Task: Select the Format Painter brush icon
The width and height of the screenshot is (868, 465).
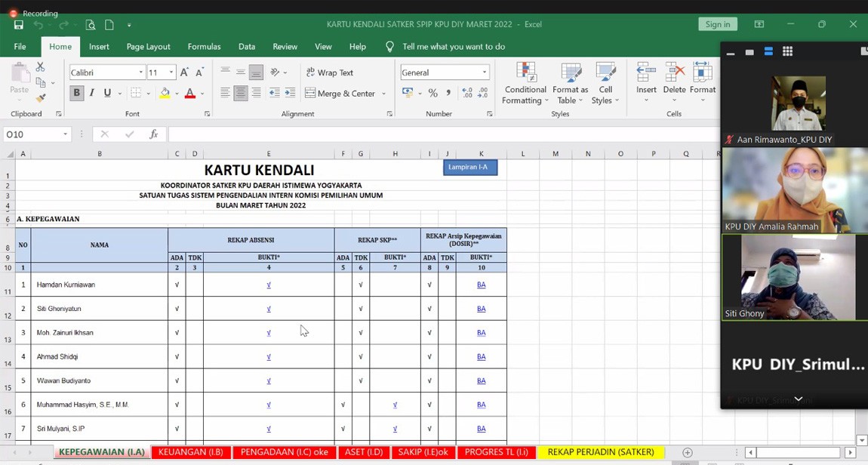Action: [x=41, y=98]
